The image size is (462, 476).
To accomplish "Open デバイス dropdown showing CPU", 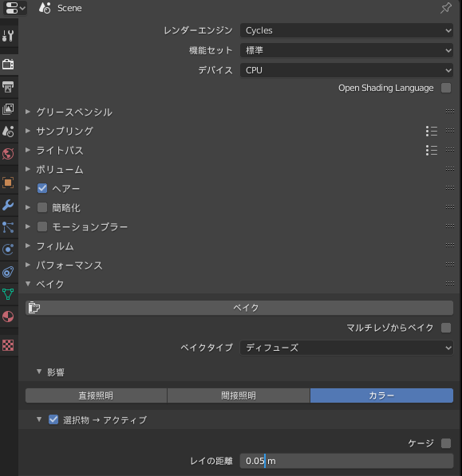I will click(346, 70).
